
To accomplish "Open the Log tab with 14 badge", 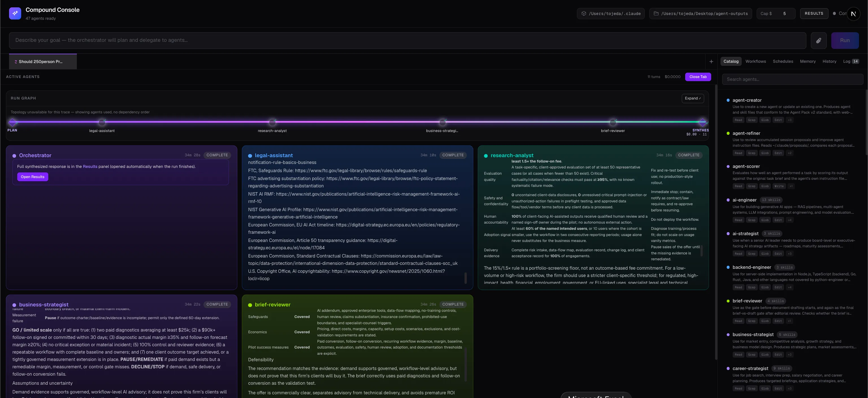I will pos(851,61).
